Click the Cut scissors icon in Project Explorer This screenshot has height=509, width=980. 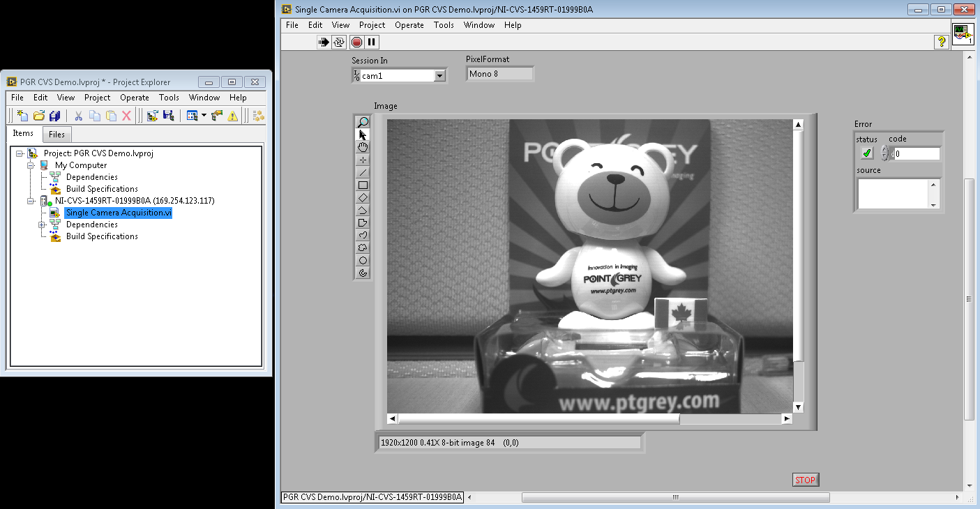79,116
